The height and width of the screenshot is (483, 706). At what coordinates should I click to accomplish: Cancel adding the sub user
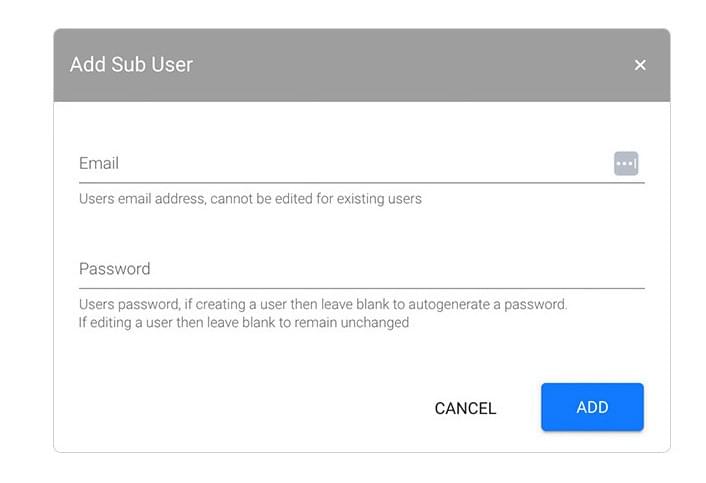click(x=465, y=408)
